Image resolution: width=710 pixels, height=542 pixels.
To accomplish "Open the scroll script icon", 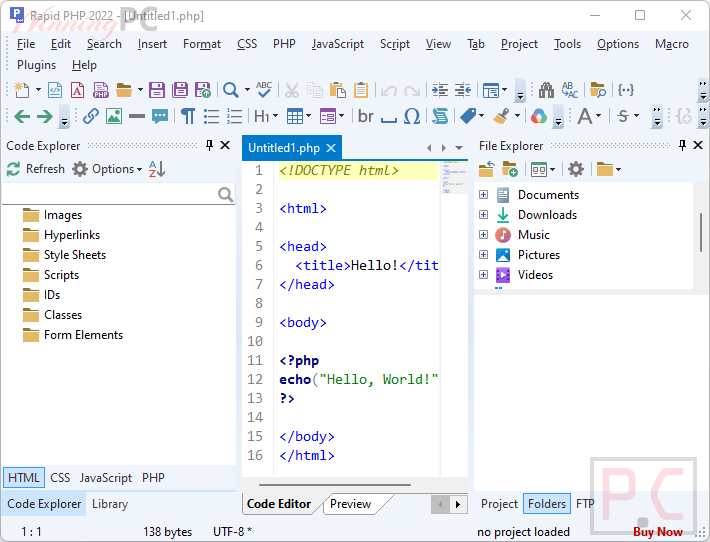I will click(x=440, y=116).
